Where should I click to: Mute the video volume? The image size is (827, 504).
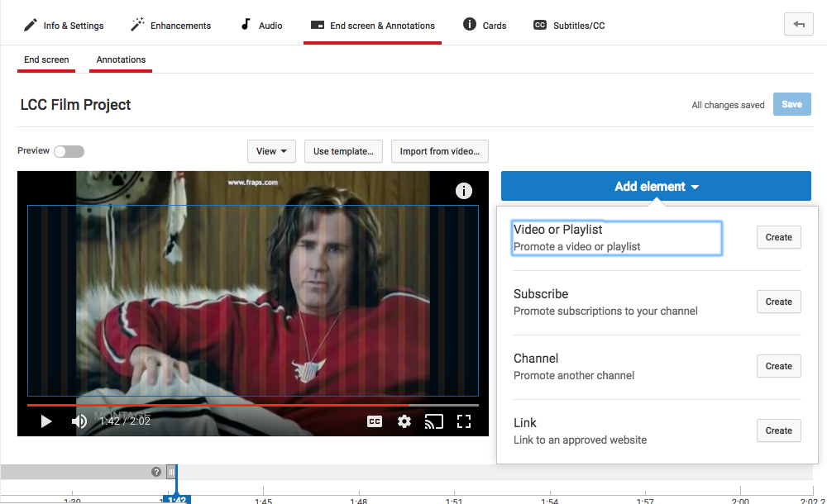pyautogui.click(x=79, y=421)
